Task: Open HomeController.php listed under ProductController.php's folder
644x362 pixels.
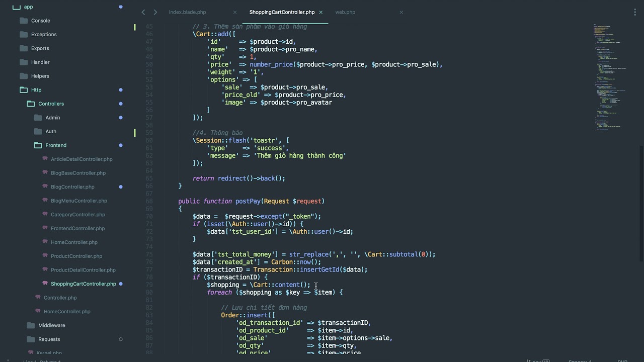Action: [x=74, y=242]
